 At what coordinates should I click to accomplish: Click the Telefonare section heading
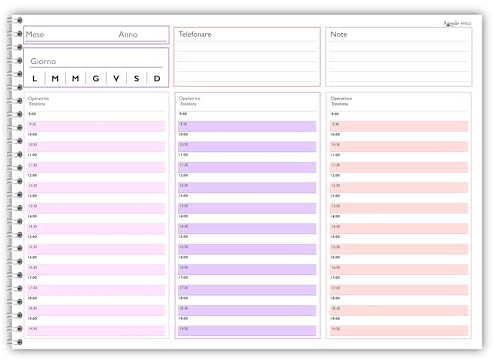pyautogui.click(x=195, y=34)
